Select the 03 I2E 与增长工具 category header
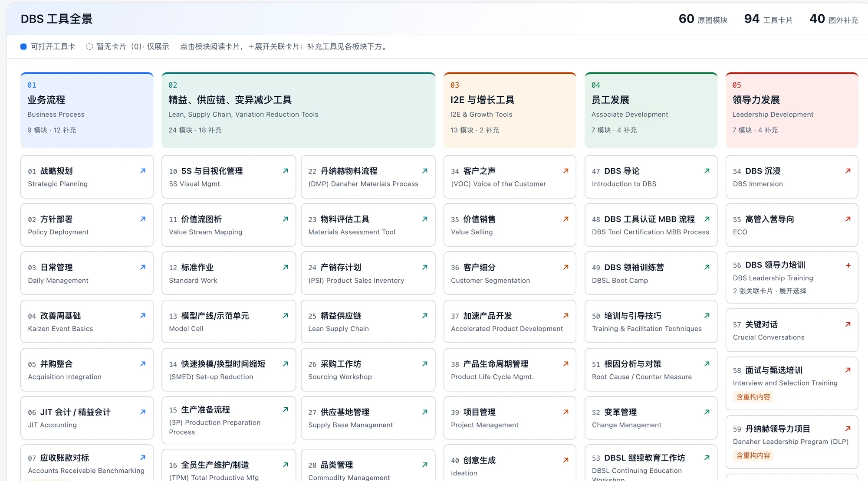868x481 pixels. [x=510, y=110]
